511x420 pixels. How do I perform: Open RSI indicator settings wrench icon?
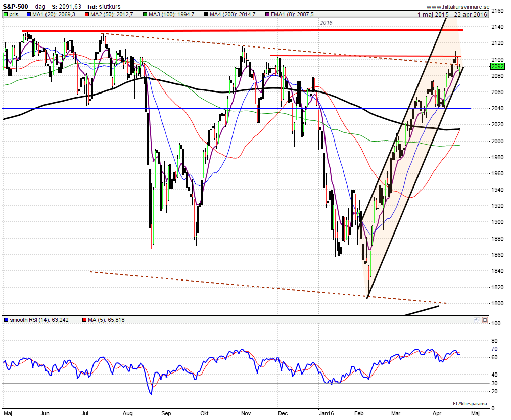(477, 320)
